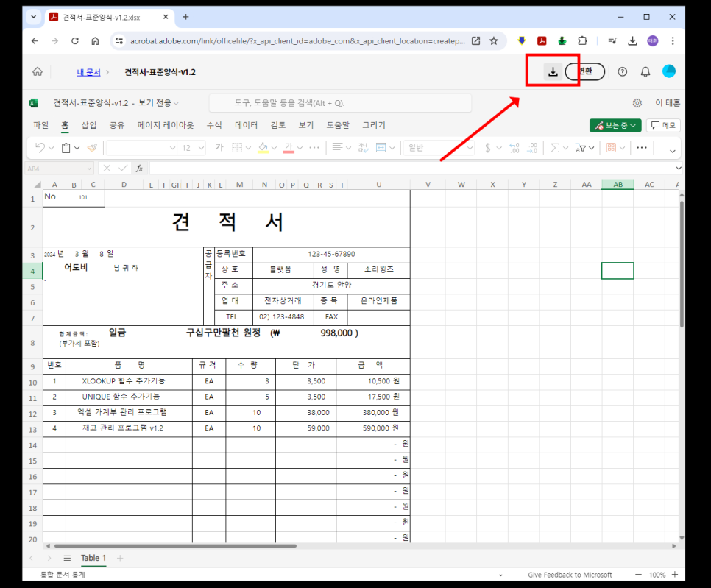Click the wrap text icon
Image resolution: width=711 pixels, height=588 pixels.
363,148
